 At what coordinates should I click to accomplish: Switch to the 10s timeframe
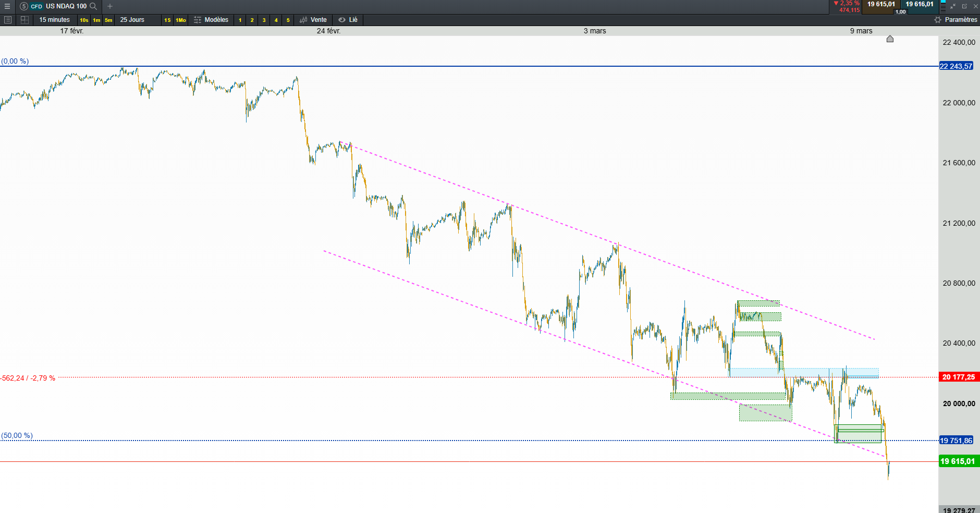84,20
